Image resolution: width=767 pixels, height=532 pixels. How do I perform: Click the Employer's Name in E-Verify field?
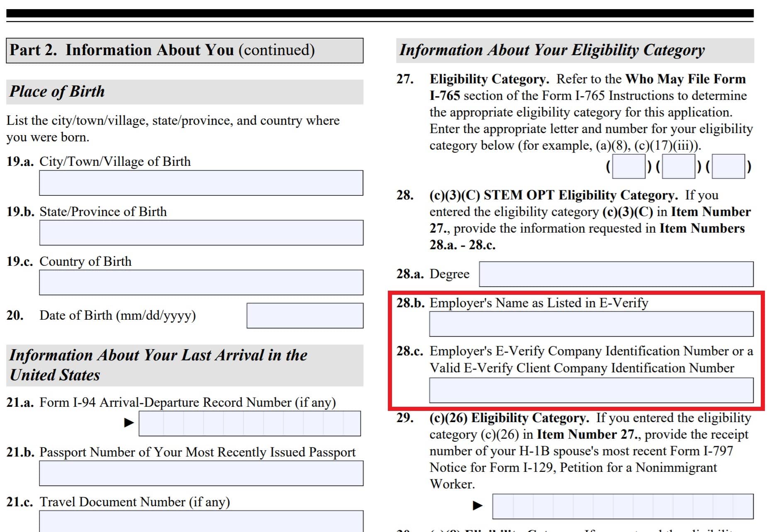coord(592,324)
